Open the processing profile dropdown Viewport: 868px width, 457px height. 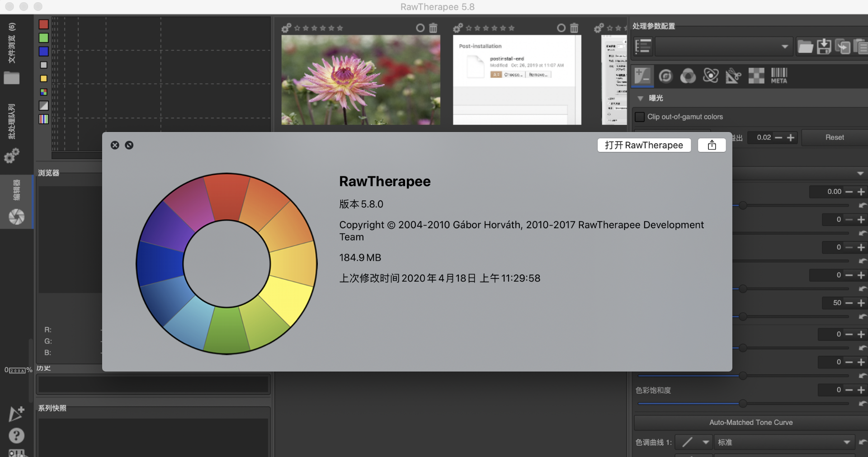tap(724, 47)
